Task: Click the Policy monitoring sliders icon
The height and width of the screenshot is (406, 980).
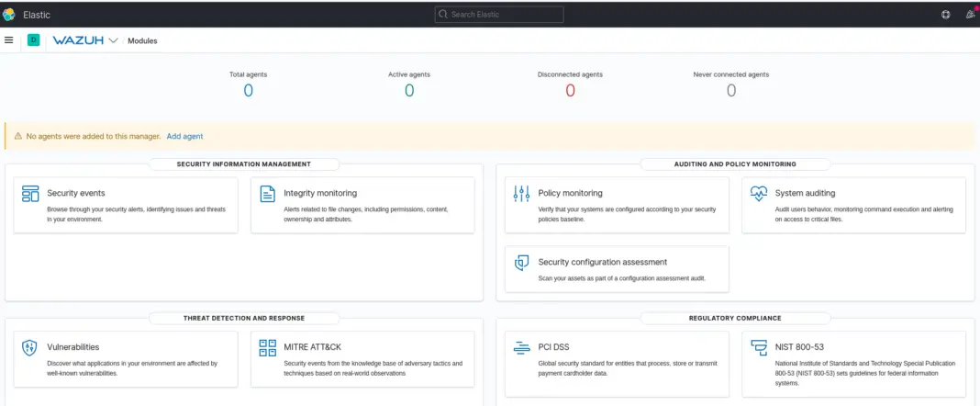Action: pyautogui.click(x=522, y=194)
